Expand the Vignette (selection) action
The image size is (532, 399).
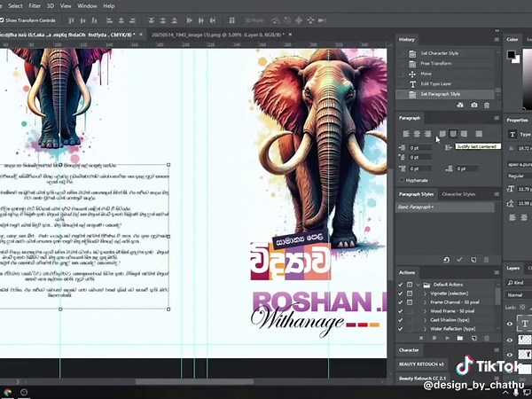[425, 293]
